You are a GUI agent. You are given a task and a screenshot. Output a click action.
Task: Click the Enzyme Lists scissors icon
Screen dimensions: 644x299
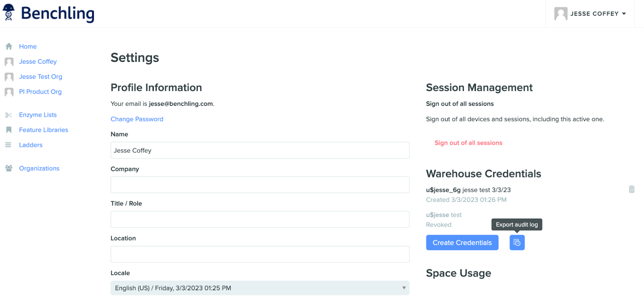coord(8,115)
